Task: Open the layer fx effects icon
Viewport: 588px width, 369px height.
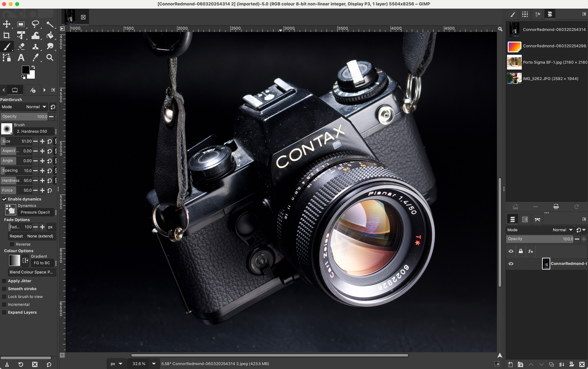Action: coord(530,251)
